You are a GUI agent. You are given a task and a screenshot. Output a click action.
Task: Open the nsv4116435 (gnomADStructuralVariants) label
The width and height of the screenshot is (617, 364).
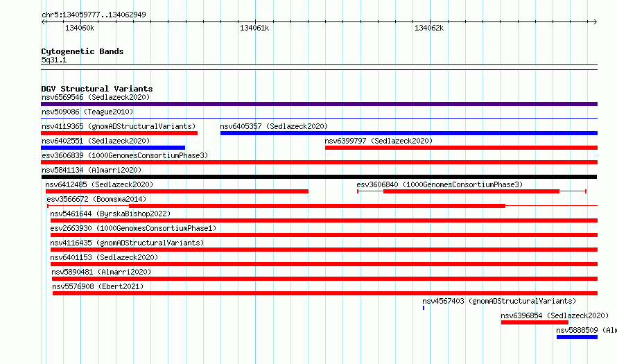pos(127,243)
